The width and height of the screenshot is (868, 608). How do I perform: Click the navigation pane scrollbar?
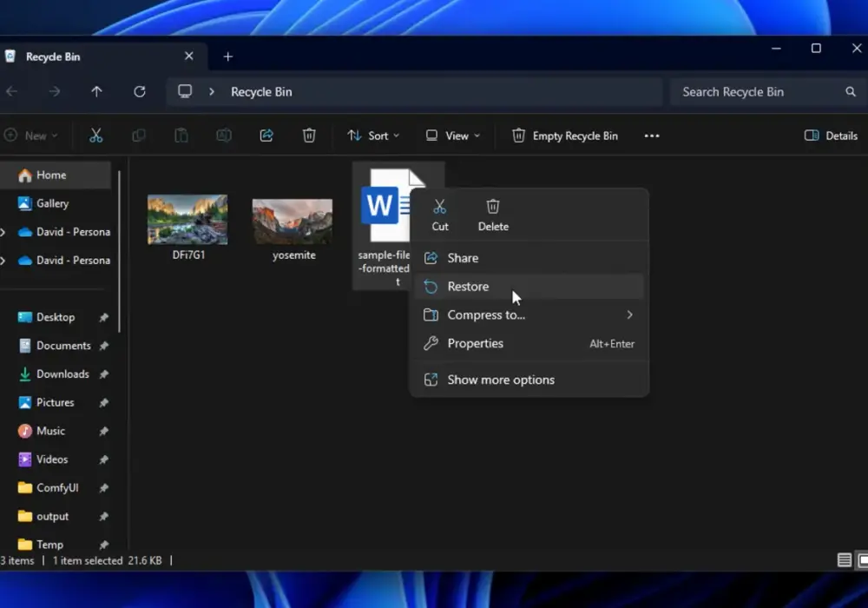tap(120, 251)
